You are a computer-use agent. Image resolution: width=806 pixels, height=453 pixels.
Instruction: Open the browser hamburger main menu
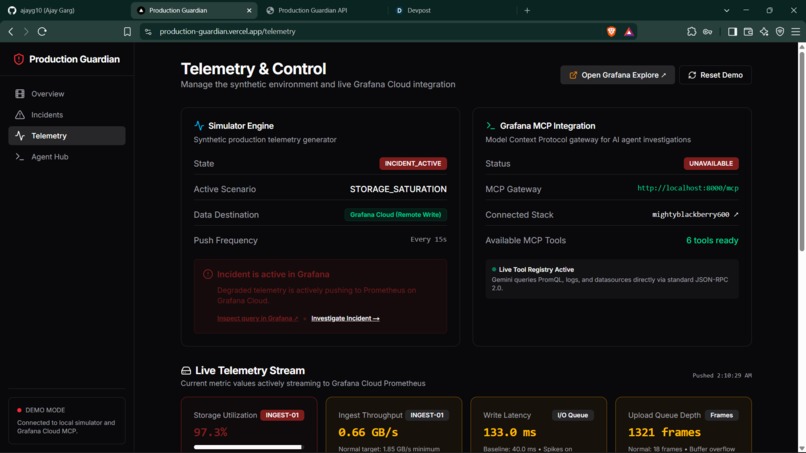[x=796, y=32]
